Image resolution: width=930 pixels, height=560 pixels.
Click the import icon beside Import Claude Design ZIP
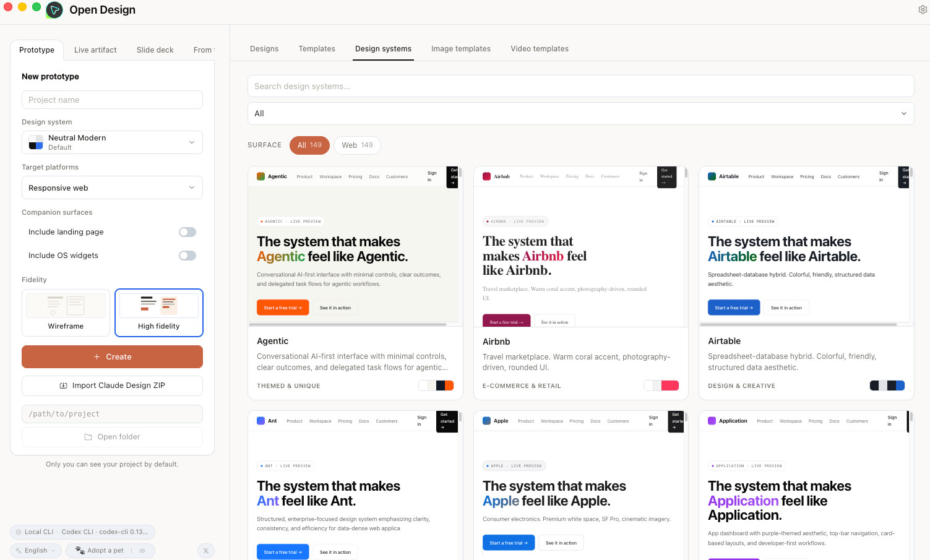pos(63,386)
